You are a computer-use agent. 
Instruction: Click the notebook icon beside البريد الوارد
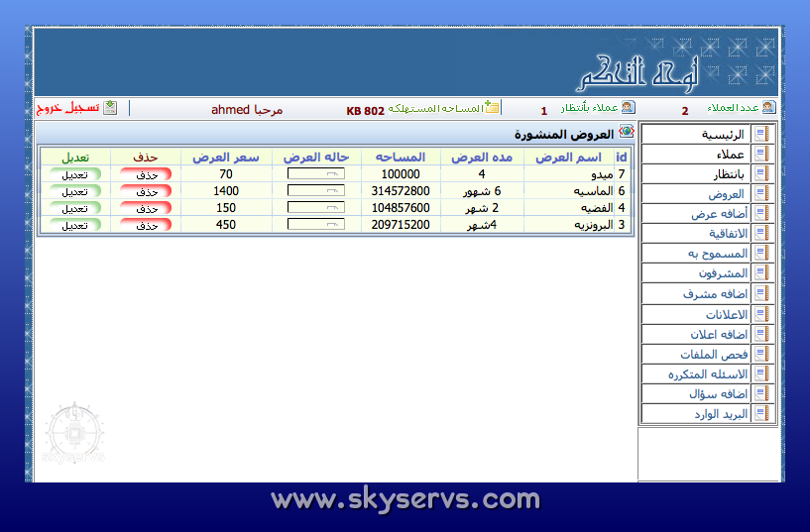pos(761,414)
